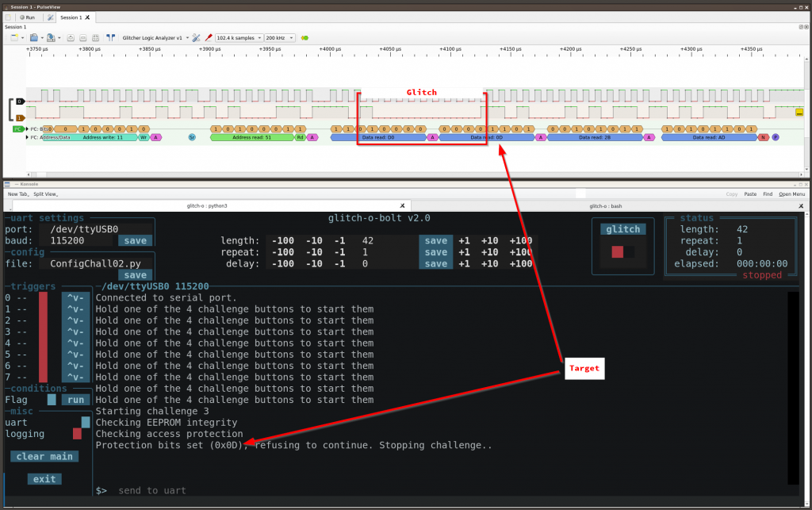Open device configuration wrench icon
Image resolution: width=812 pixels, height=510 pixels.
pyautogui.click(x=196, y=37)
